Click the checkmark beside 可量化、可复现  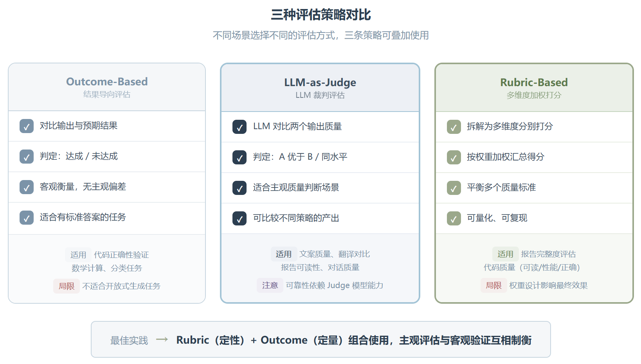[454, 218]
